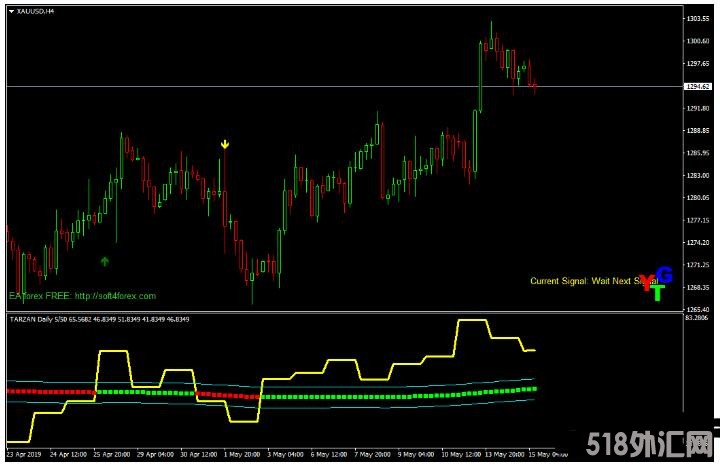Viewport: 720px width, 468px height.
Task: Click the yellow down arrow sell signal
Action: 225,145
